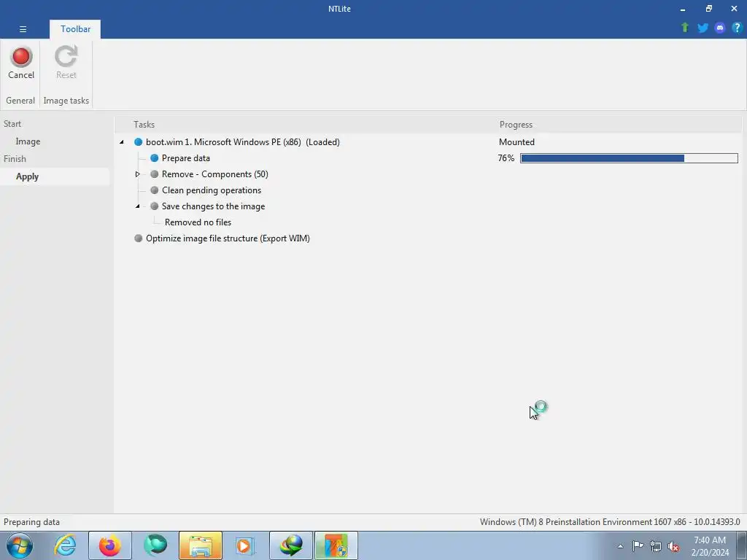Open network tray icon
The width and height of the screenshot is (747, 560).
(656, 546)
